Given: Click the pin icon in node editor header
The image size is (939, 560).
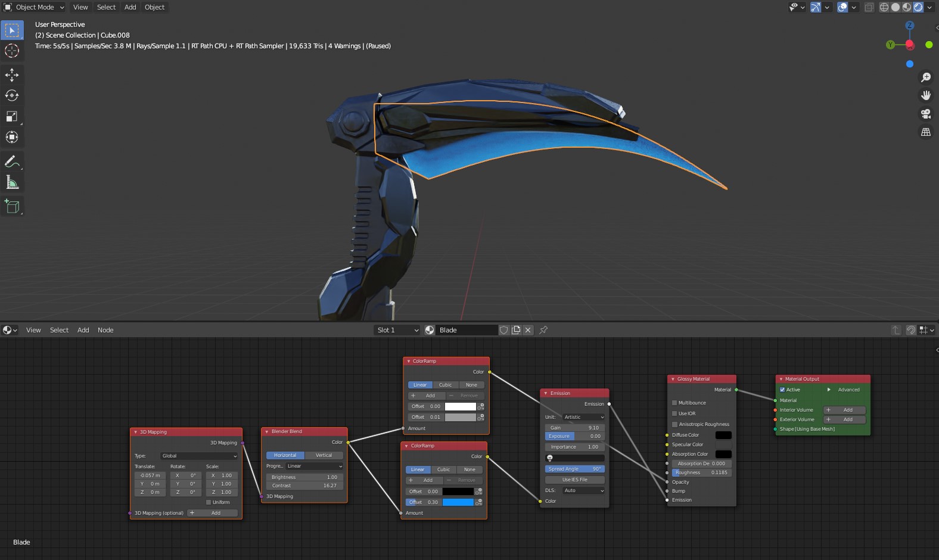Looking at the screenshot, I should click(x=543, y=330).
